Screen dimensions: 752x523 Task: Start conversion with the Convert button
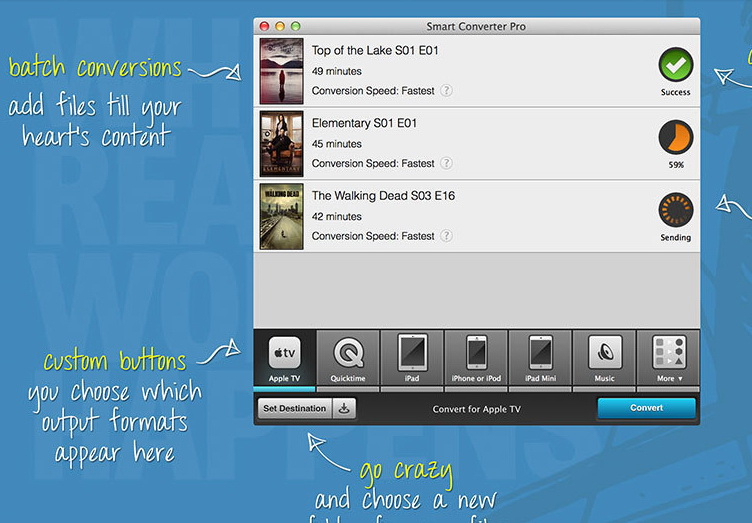click(646, 408)
